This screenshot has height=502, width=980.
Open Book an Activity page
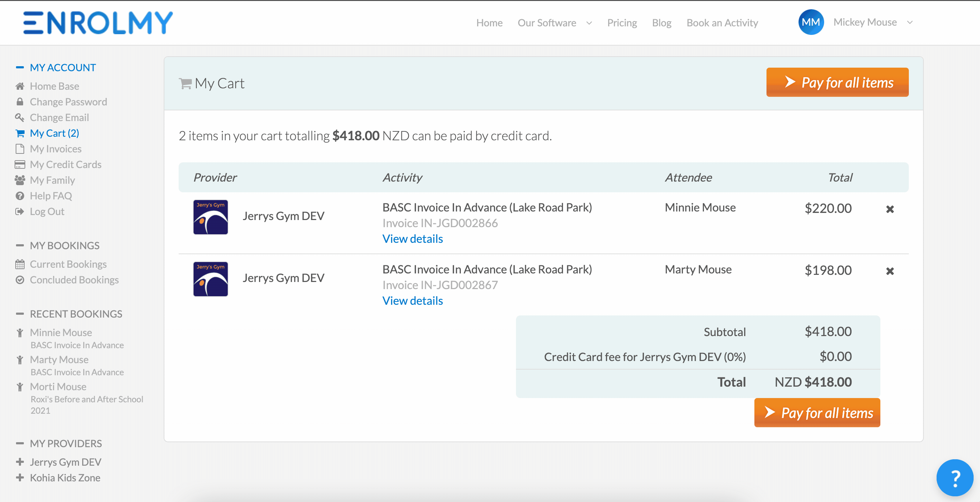click(x=722, y=23)
